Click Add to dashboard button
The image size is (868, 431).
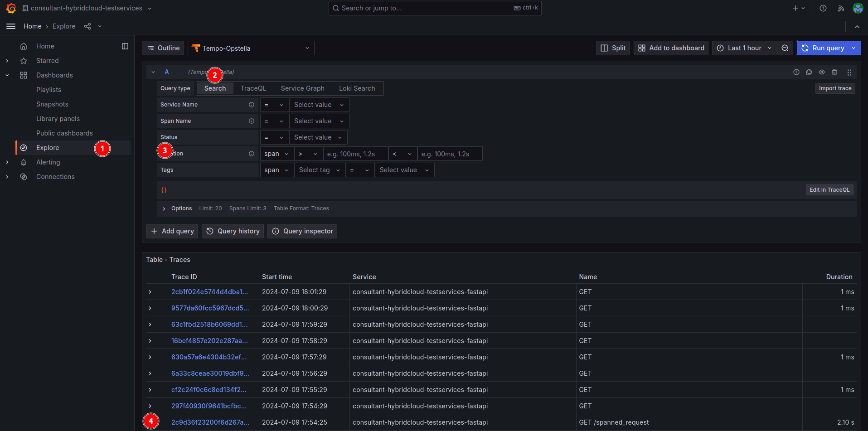pyautogui.click(x=671, y=48)
